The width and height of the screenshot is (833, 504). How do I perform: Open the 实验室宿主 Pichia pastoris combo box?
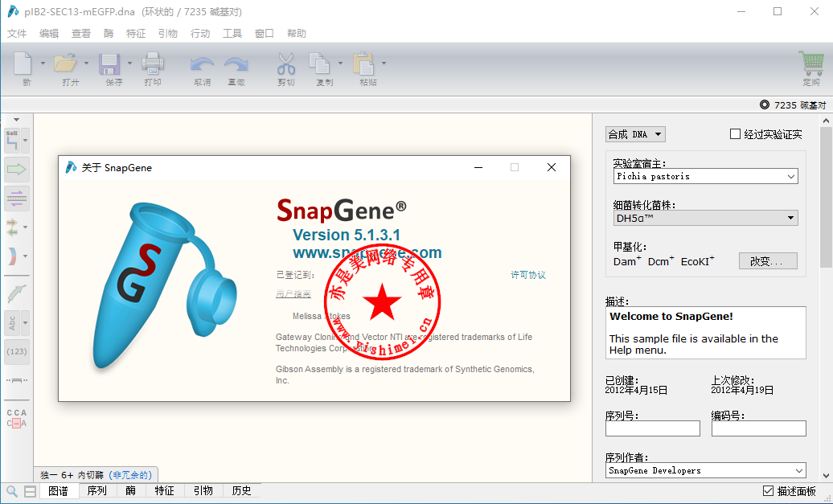coord(705,176)
